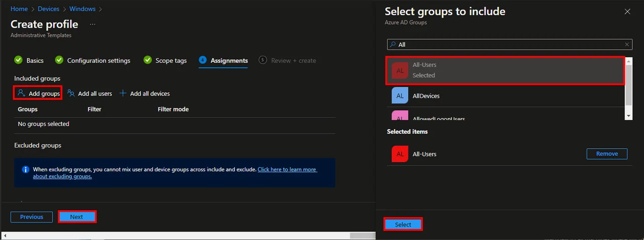This screenshot has width=644, height=240.
Task: Select the All-Users group in search results
Action: pyautogui.click(x=506, y=70)
